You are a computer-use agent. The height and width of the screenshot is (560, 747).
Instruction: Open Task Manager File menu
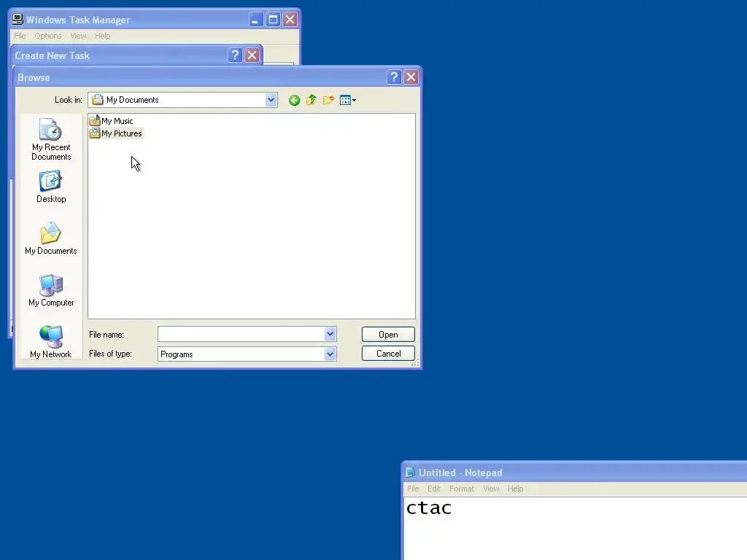pos(20,36)
